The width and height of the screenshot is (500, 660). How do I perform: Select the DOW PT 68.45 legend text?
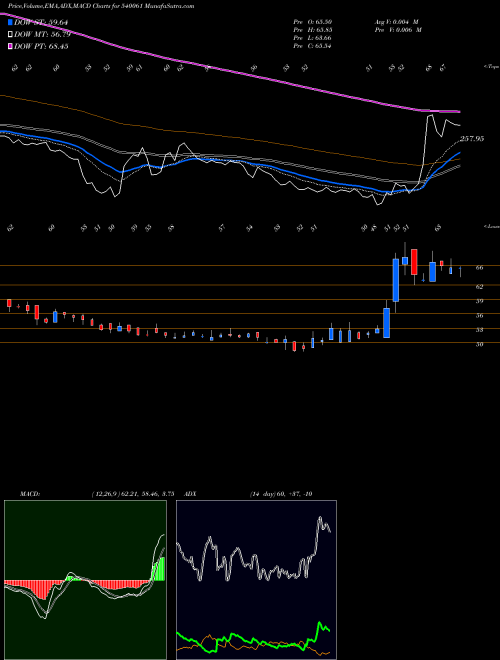point(42,46)
